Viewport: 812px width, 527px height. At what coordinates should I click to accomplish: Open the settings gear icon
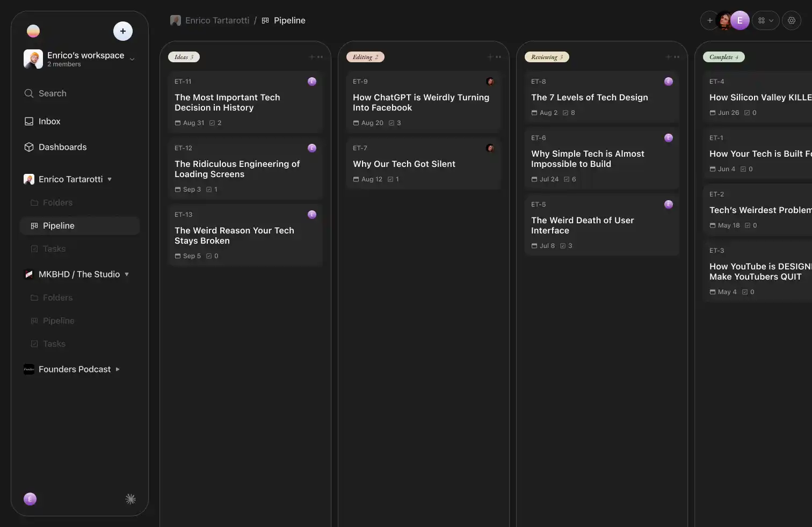791,20
